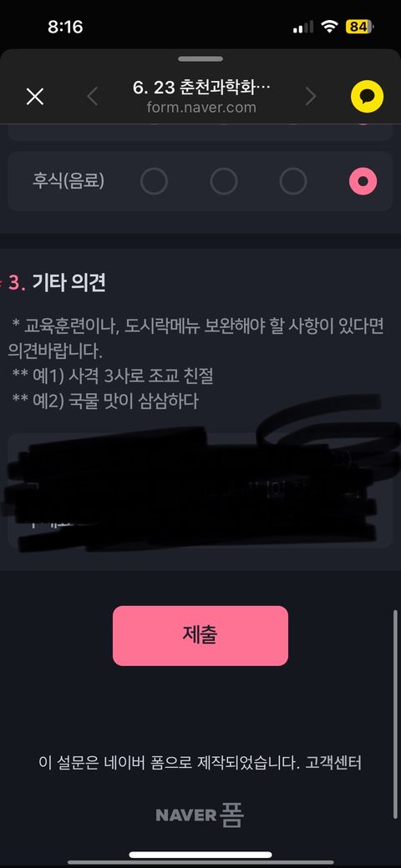Tap the form.naver.com address text
This screenshot has height=868, width=401.
201,107
